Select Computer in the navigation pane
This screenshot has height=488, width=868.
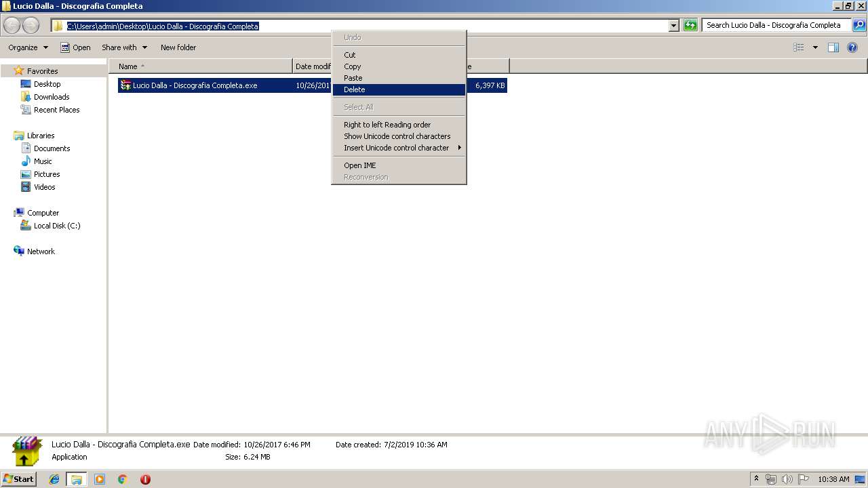pos(43,213)
